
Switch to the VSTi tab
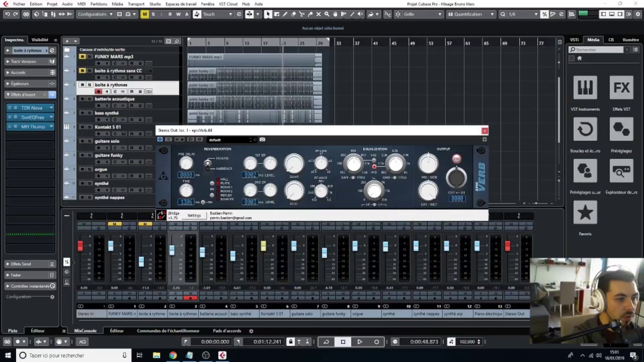click(574, 40)
